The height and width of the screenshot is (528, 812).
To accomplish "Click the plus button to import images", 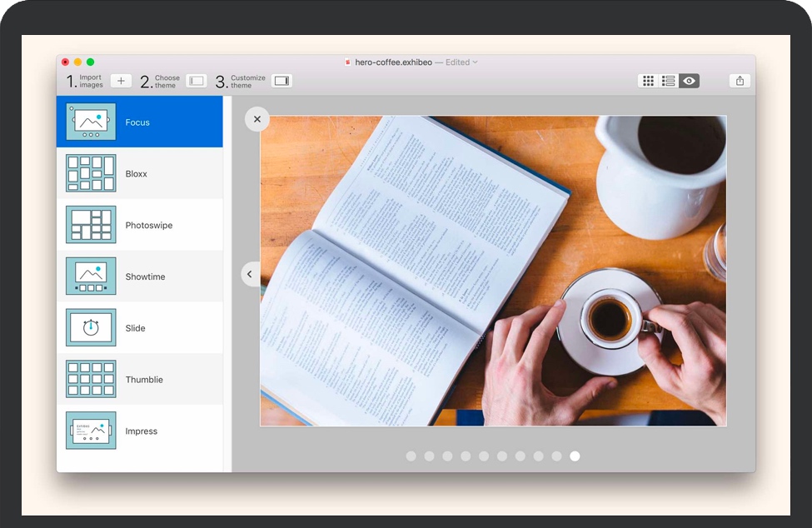I will coord(121,81).
